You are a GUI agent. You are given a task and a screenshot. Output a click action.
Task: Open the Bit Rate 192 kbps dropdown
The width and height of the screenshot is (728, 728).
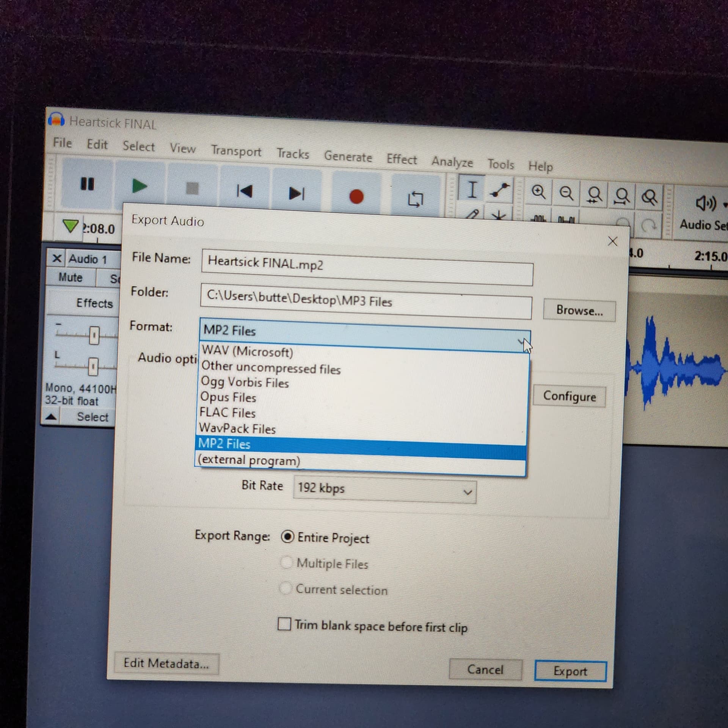pos(384,490)
